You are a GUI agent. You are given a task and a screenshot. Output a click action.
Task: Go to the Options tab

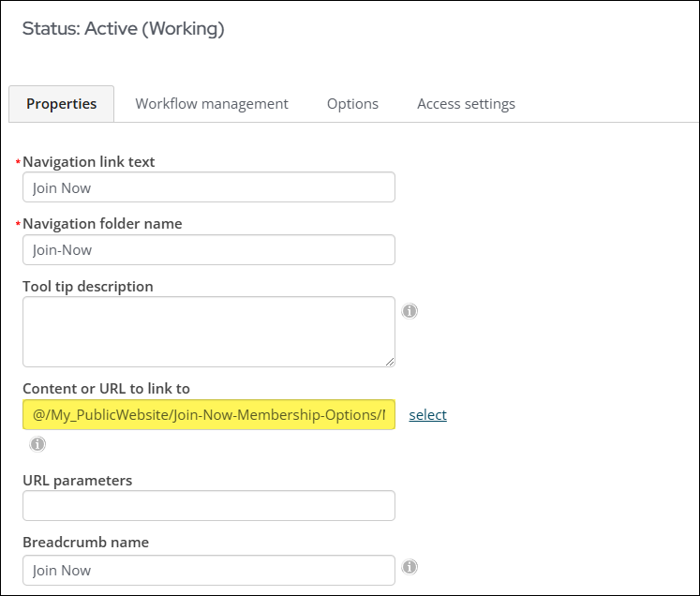point(352,104)
